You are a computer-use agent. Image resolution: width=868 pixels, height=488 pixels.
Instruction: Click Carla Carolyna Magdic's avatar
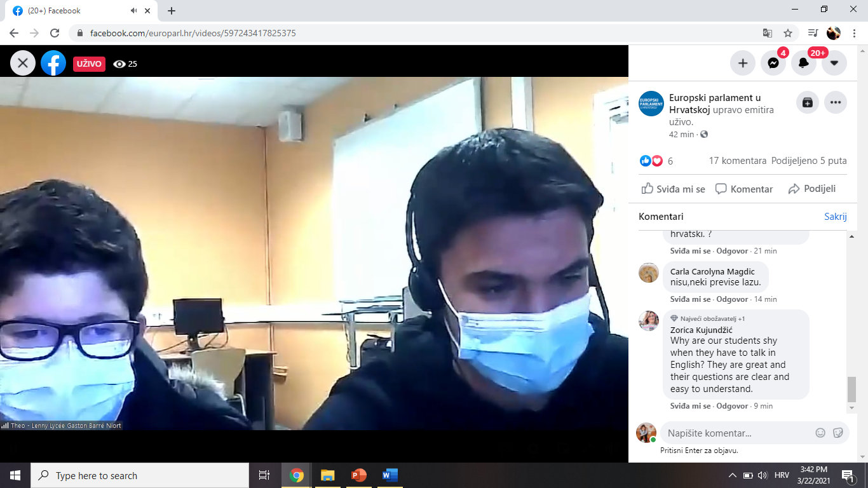point(649,273)
